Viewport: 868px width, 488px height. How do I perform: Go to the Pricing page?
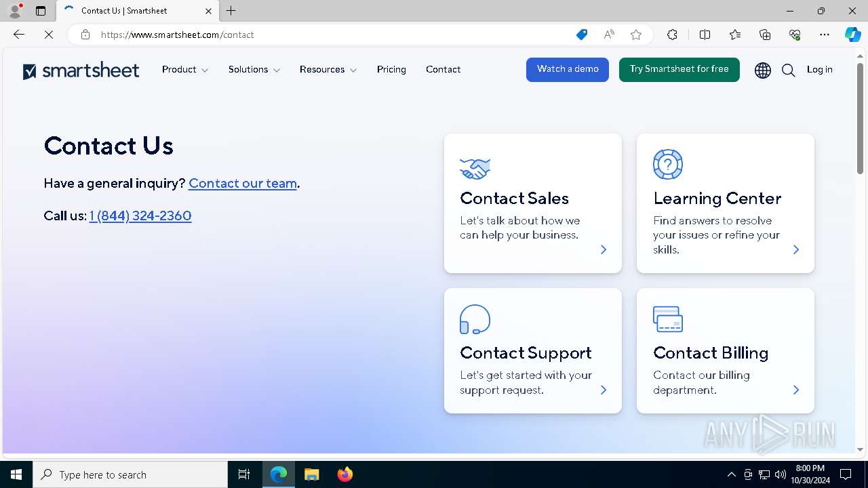click(x=391, y=70)
